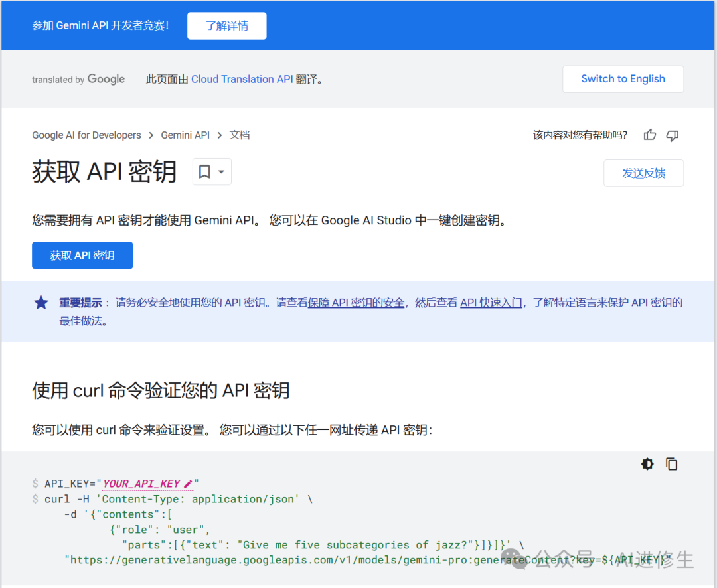Click the 使用 curl 命令验证您的 API 密钥 heading
Screen dimensions: 717x588
161,390
